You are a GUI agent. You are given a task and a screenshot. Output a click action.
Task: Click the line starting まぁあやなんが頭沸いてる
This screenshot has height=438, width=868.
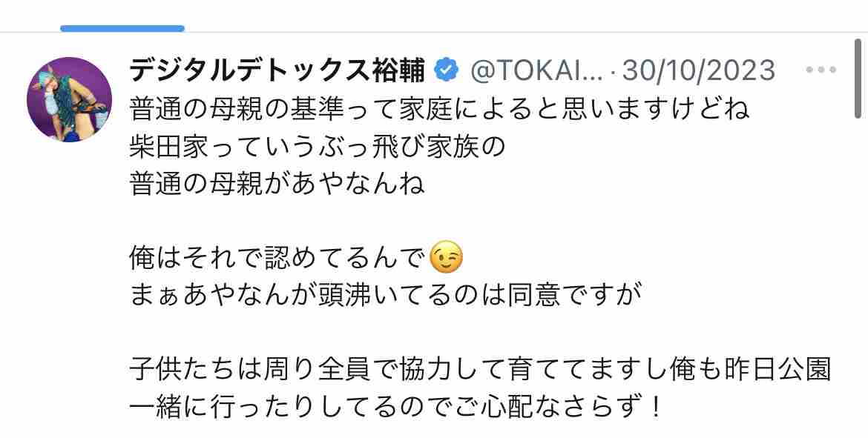pyautogui.click(x=386, y=296)
